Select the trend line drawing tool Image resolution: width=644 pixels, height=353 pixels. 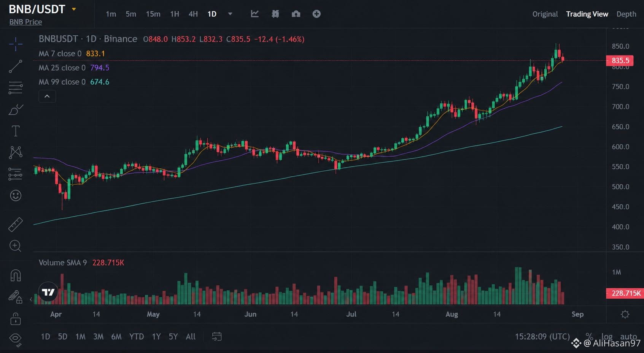click(x=15, y=66)
